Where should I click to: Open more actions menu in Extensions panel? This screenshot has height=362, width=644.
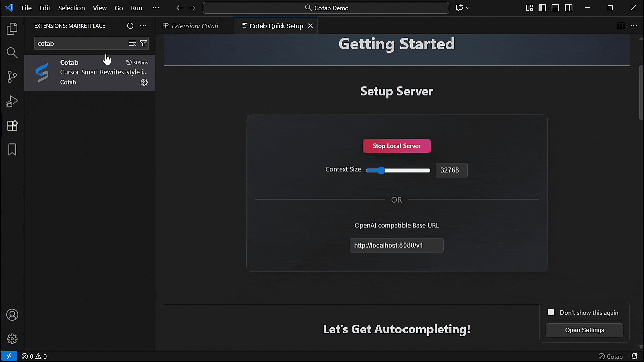point(143,26)
